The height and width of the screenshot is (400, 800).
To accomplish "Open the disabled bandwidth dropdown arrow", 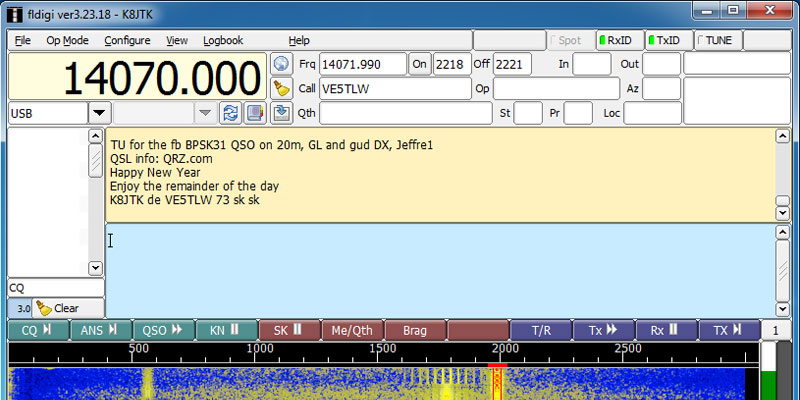I will (205, 113).
